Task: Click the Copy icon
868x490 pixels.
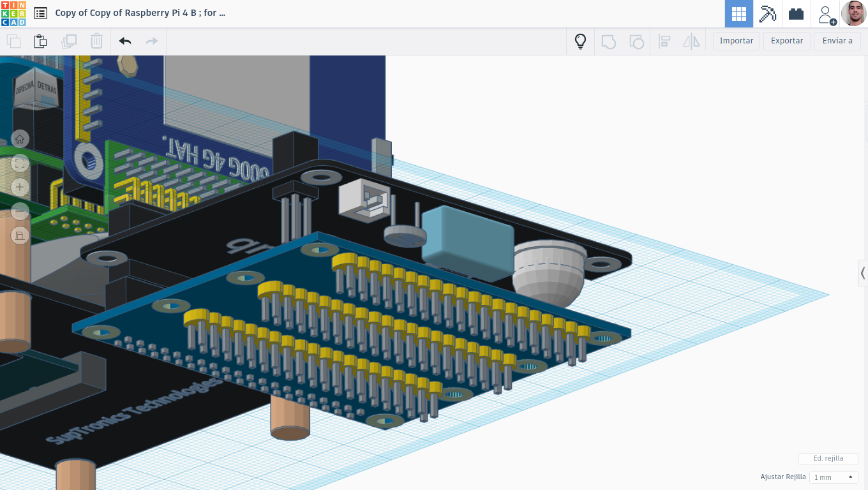Action: [x=13, y=41]
